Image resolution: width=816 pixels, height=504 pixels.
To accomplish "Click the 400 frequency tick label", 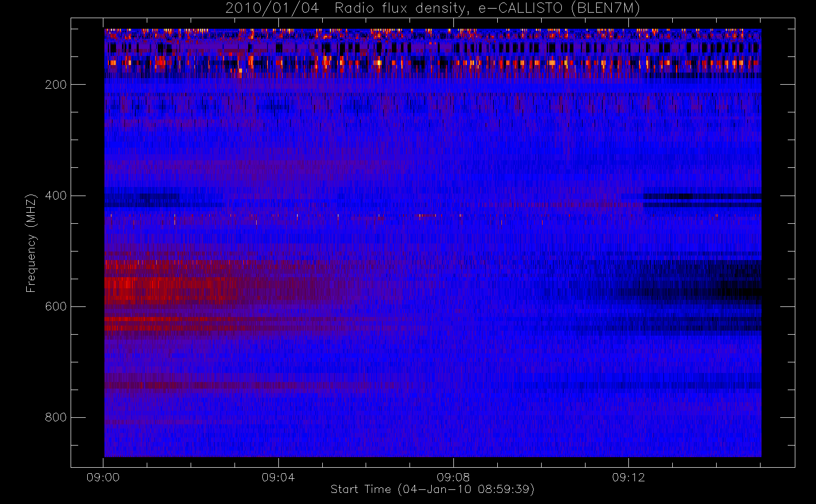I will pyautogui.click(x=55, y=196).
